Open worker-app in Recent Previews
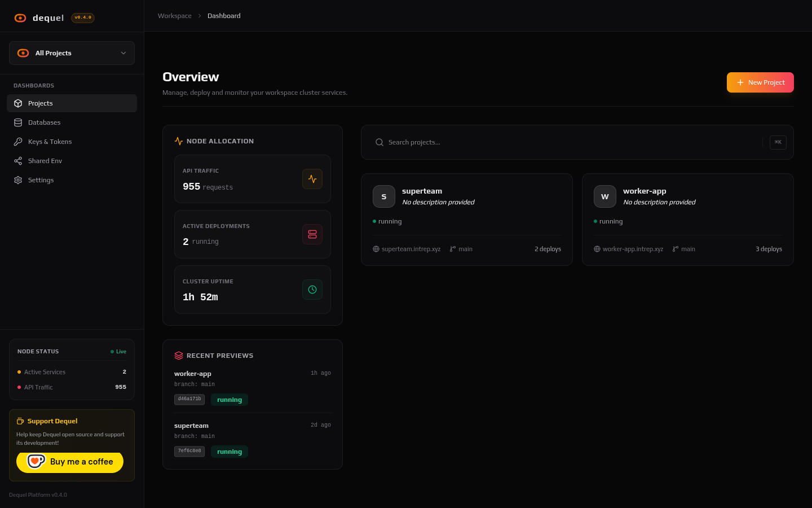 193,374
